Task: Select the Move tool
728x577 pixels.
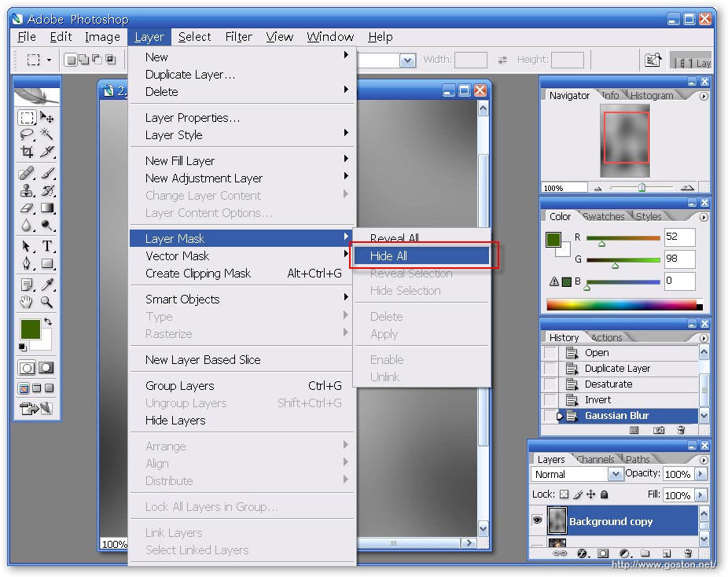Action: click(46, 117)
